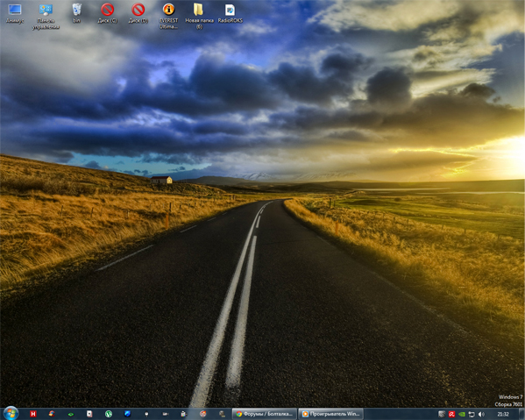Launch the green diamond pinned taskbar app
Screen dimensions: 525x420
click(71, 415)
